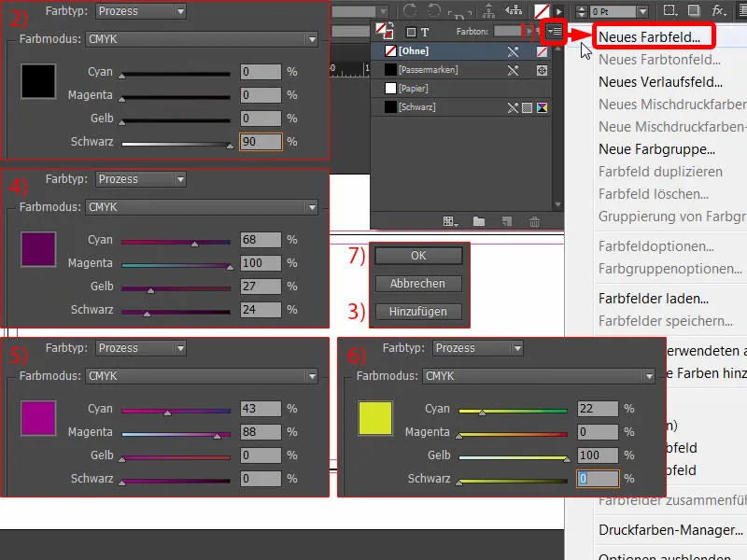Open the fx effects menu icon
Screen dimensions: 747x560
pyautogui.click(x=718, y=10)
